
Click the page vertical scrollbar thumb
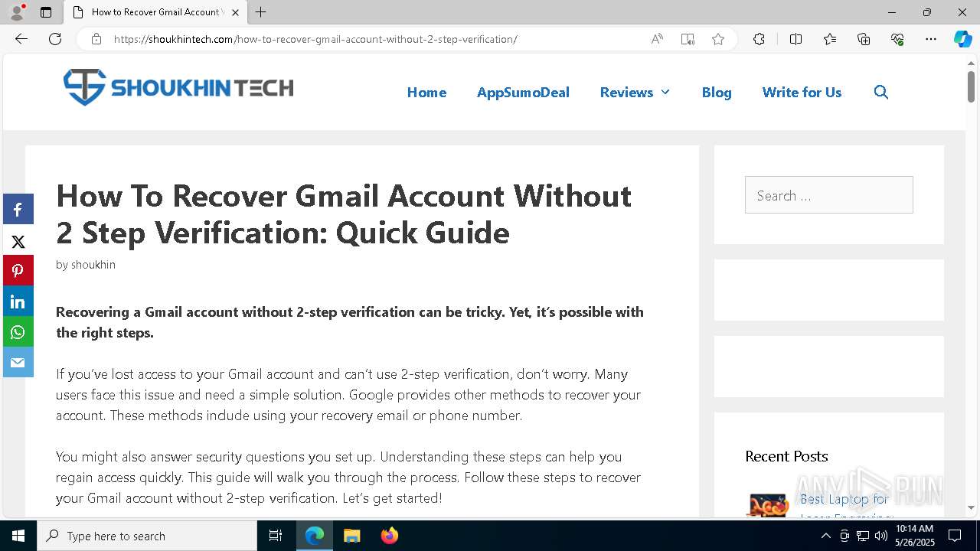[971, 86]
